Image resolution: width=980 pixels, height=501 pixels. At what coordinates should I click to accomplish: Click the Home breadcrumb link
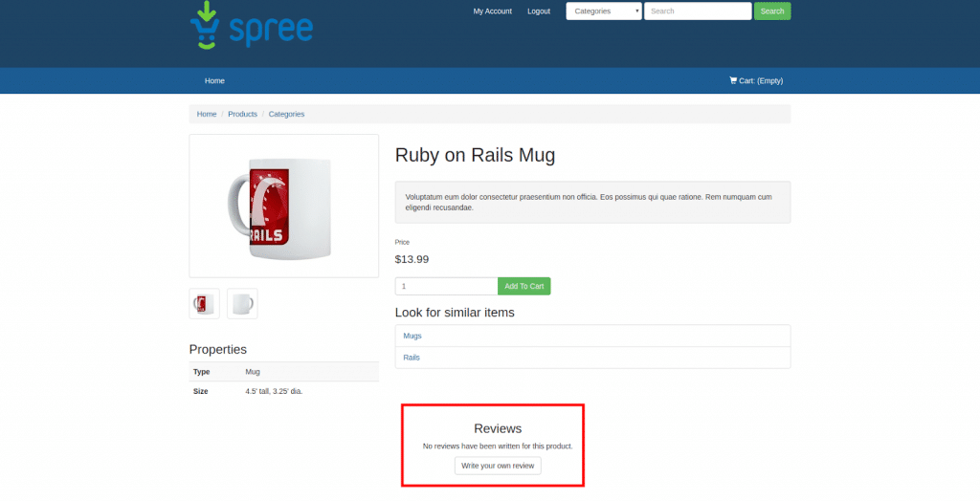point(207,115)
